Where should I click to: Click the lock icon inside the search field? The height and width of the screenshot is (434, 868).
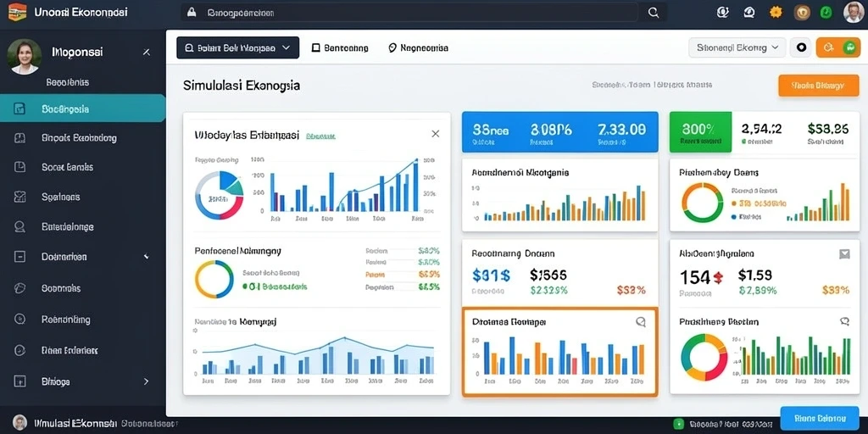[x=192, y=12]
